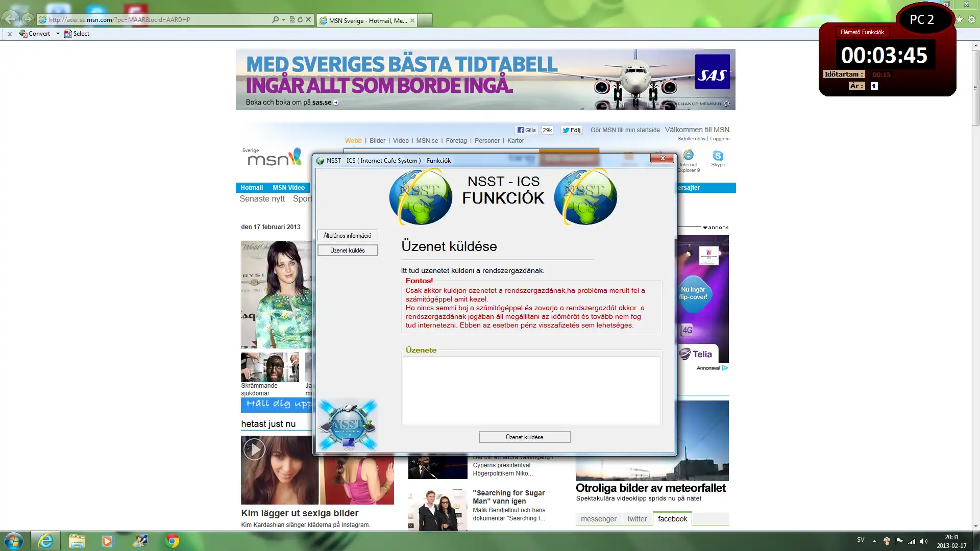The width and height of the screenshot is (980, 551).
Task: Open the Általános információ section
Action: coord(347,236)
